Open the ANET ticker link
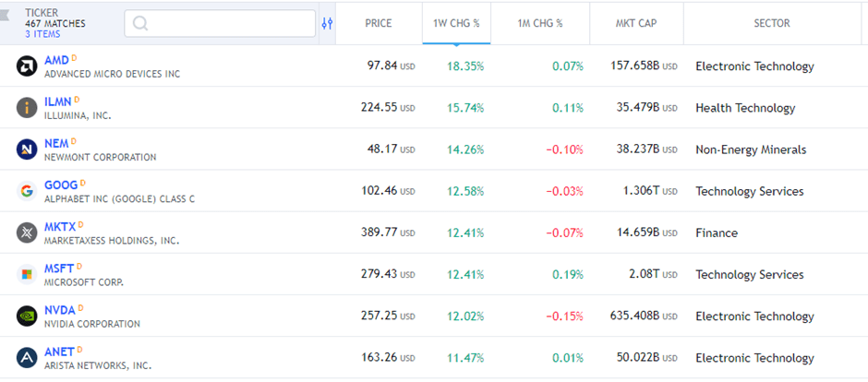This screenshot has width=868, height=382. coord(59,352)
